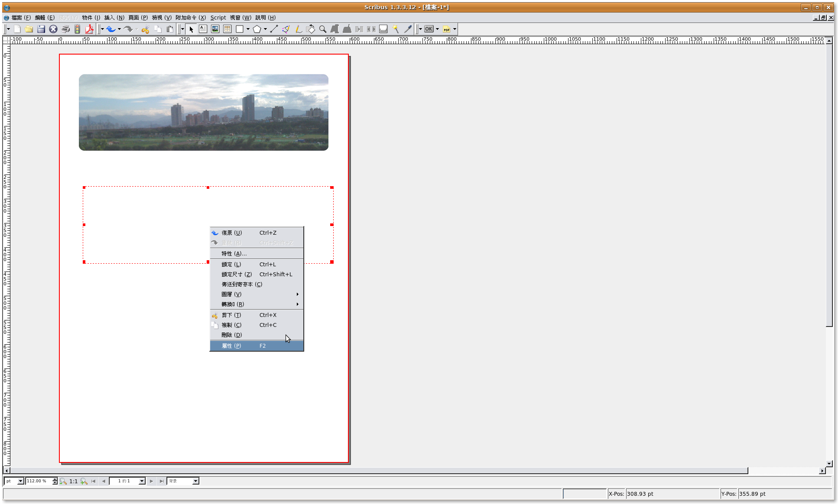This screenshot has width=838, height=504.
Task: Click the zoom percentage spinner up arrow
Action: (x=55, y=479)
